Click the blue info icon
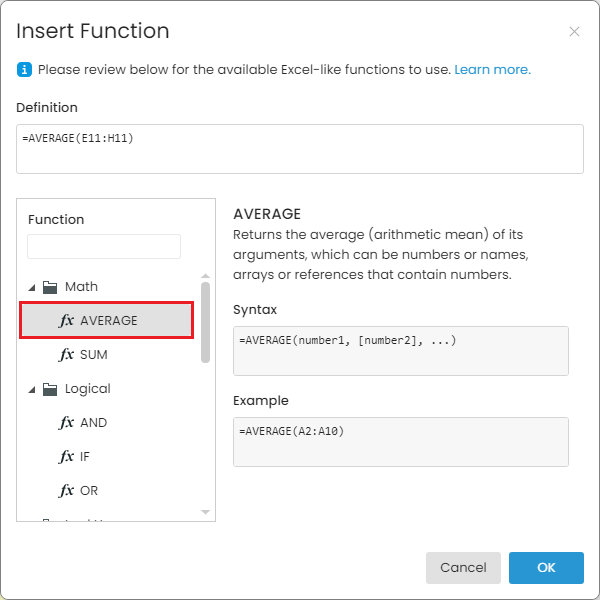Screen dimensions: 600x600 [x=25, y=70]
